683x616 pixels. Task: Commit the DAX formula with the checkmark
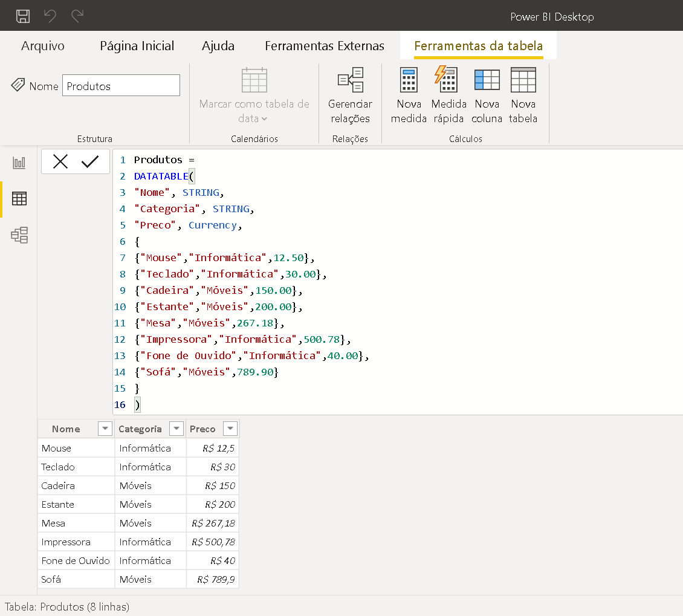pyautogui.click(x=91, y=161)
